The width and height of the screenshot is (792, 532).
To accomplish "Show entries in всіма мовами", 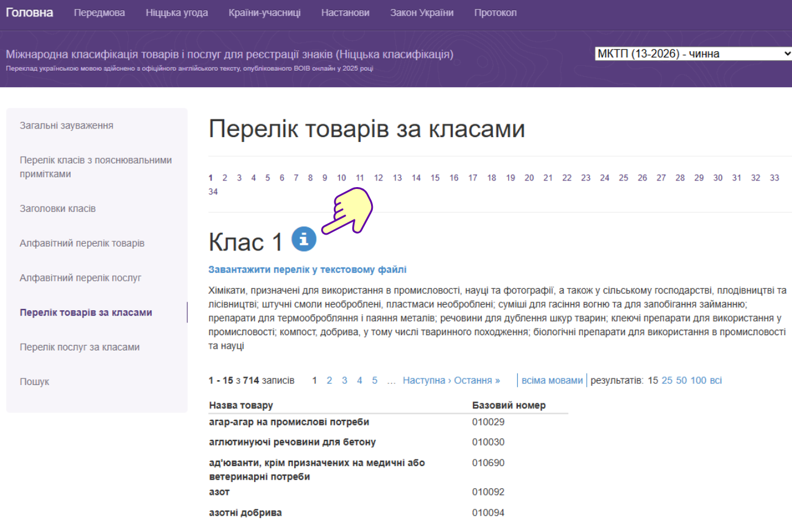I will point(552,380).
